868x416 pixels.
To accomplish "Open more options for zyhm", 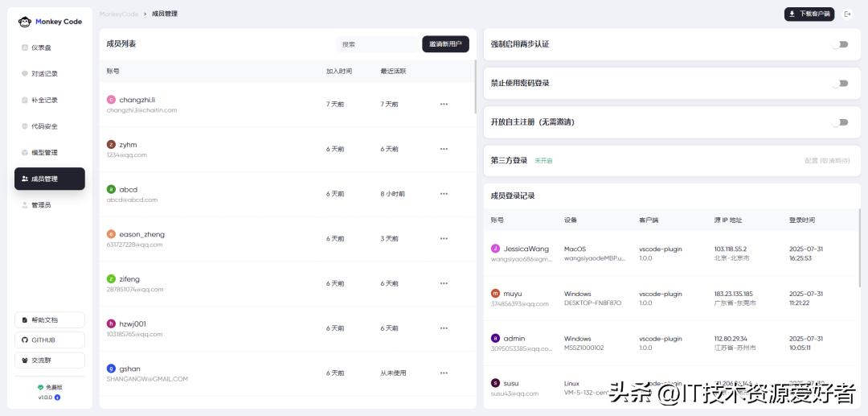I will 444,149.
